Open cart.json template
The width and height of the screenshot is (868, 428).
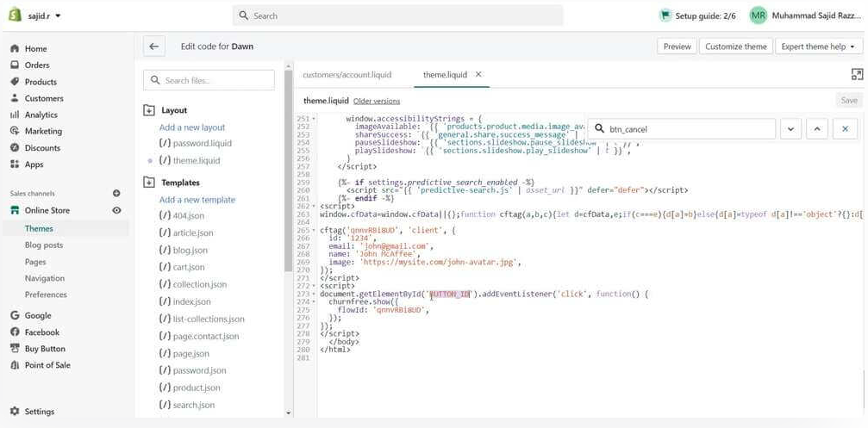pos(188,267)
